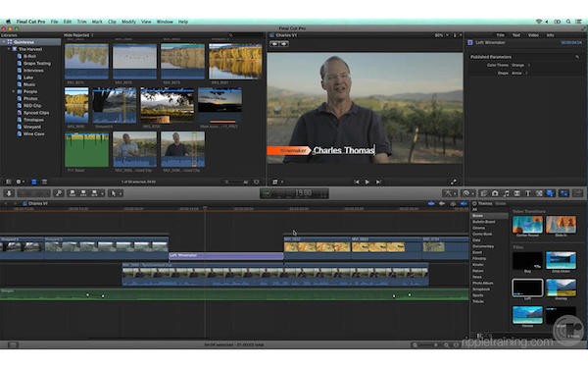Viewport: 588px width, 368px height.
Task: Open the viewer zoom 80% dropdown
Action: click(x=441, y=35)
